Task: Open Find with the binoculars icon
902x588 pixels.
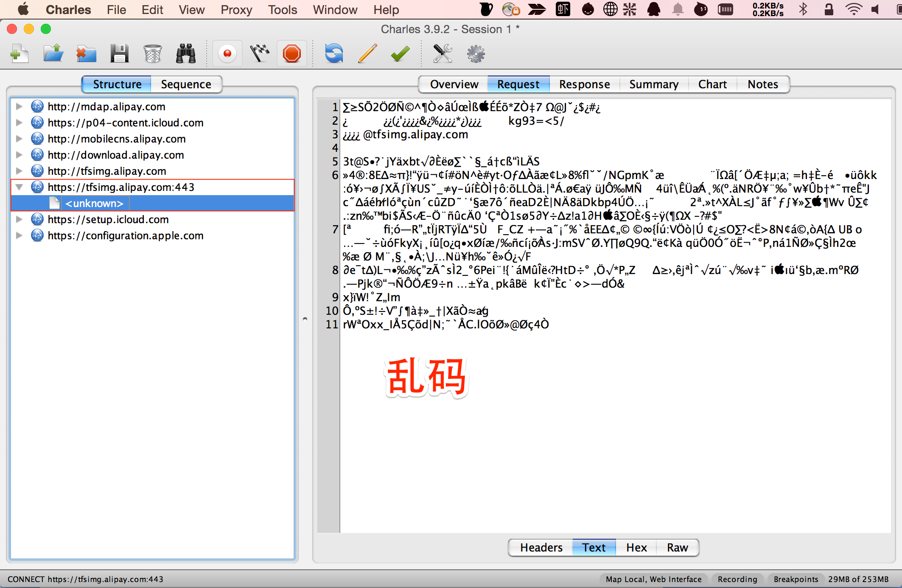Action: (x=186, y=54)
